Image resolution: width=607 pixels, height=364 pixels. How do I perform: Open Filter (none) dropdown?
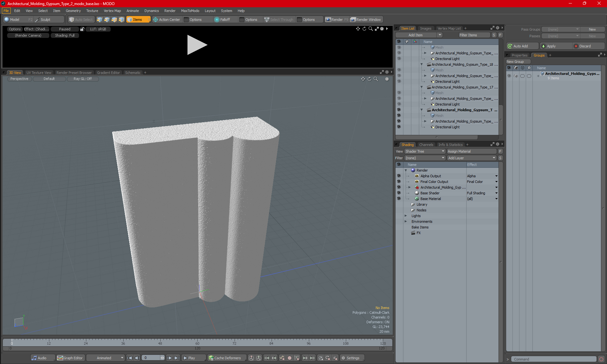click(x=425, y=158)
